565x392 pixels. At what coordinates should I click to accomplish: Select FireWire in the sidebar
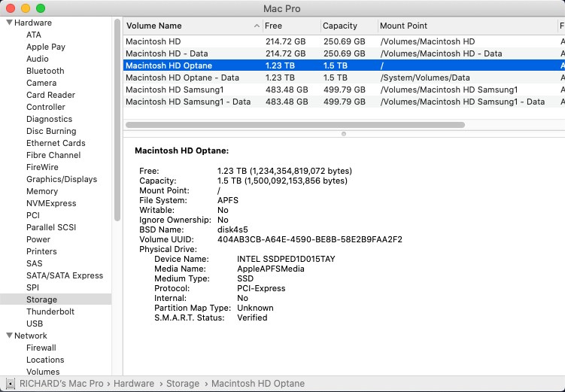pos(42,167)
